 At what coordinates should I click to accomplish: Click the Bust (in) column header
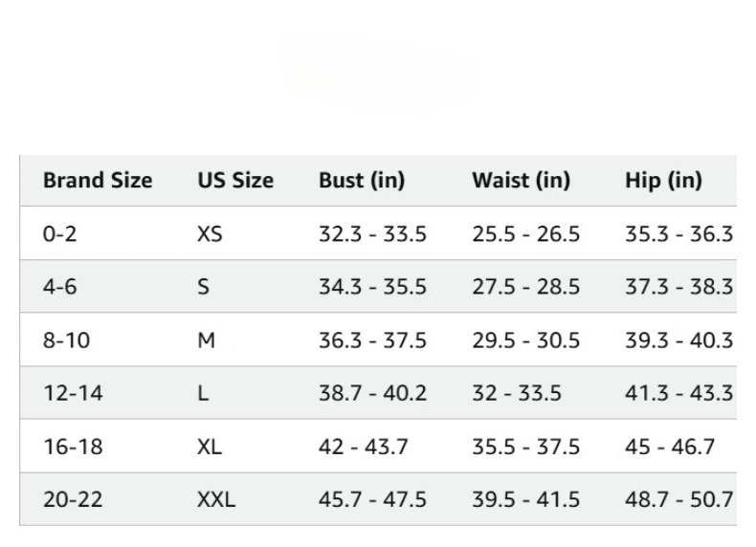click(x=362, y=180)
